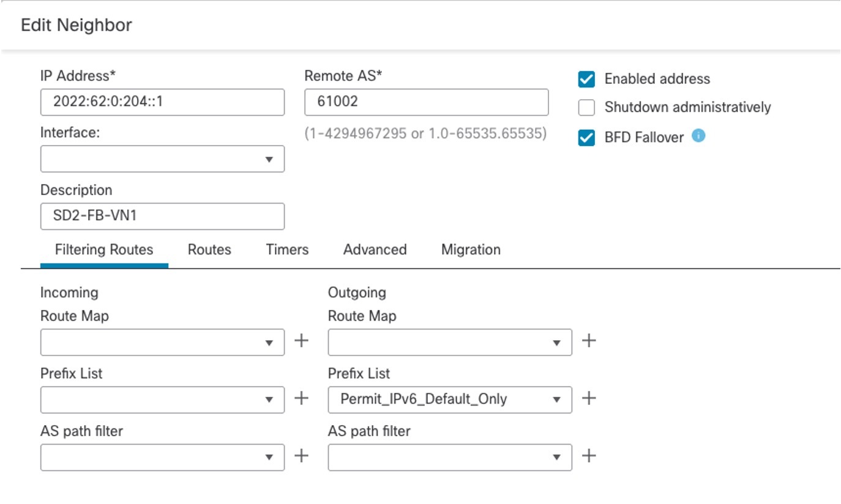Switch to the Advanced tab

(375, 250)
